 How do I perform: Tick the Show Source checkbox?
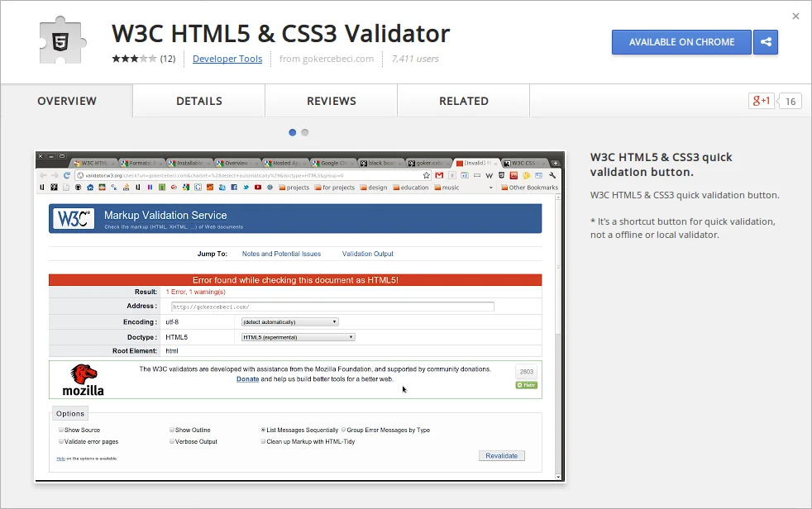coord(60,430)
